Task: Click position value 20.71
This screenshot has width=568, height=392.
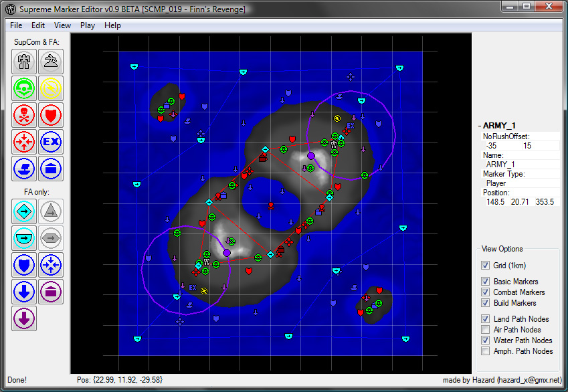Action: tap(520, 202)
